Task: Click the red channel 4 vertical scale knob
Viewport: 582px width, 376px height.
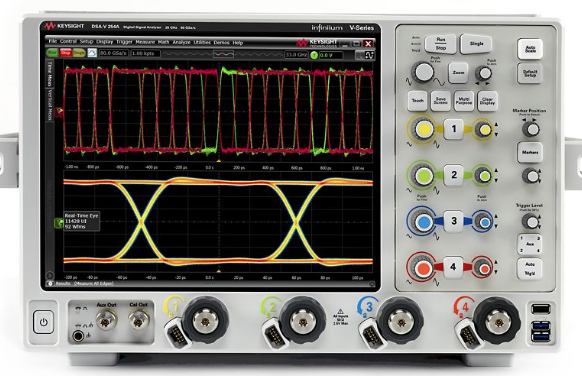Action: coord(422,268)
